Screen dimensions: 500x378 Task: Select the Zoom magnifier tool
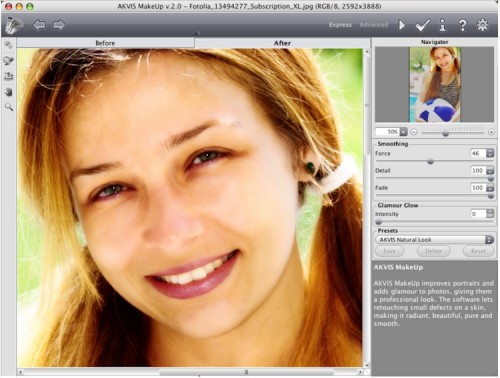pos(9,107)
